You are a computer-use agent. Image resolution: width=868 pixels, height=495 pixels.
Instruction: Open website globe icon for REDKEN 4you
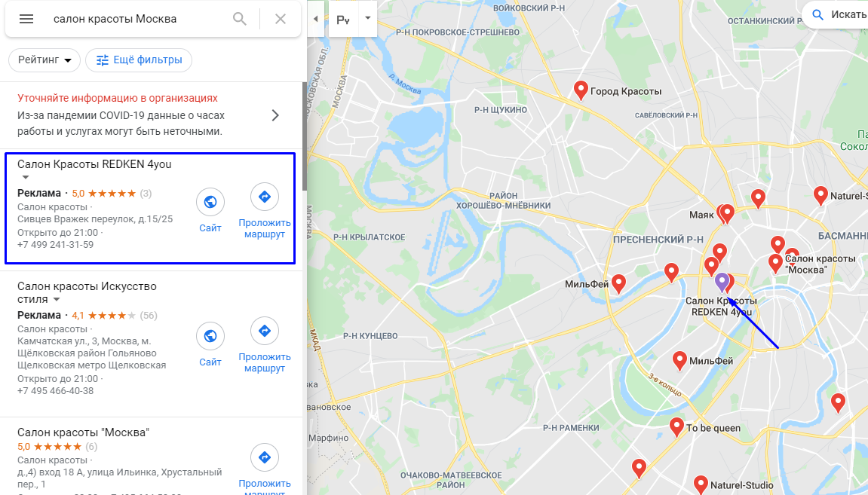(210, 202)
